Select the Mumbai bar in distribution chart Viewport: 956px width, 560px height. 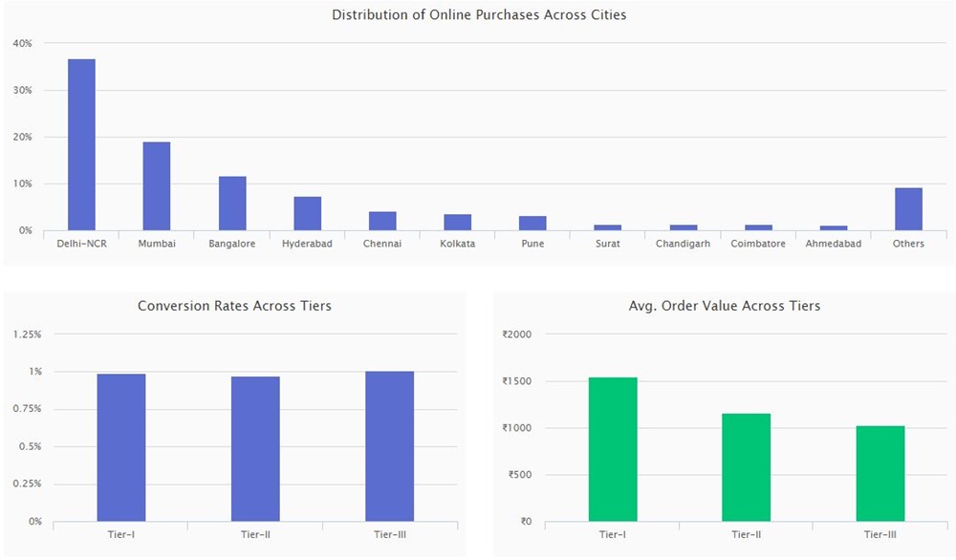point(157,186)
